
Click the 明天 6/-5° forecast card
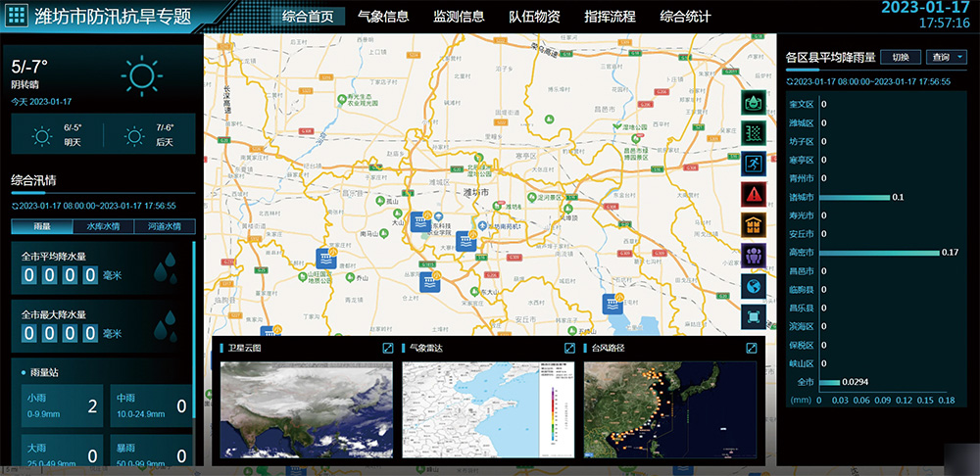coord(58,135)
